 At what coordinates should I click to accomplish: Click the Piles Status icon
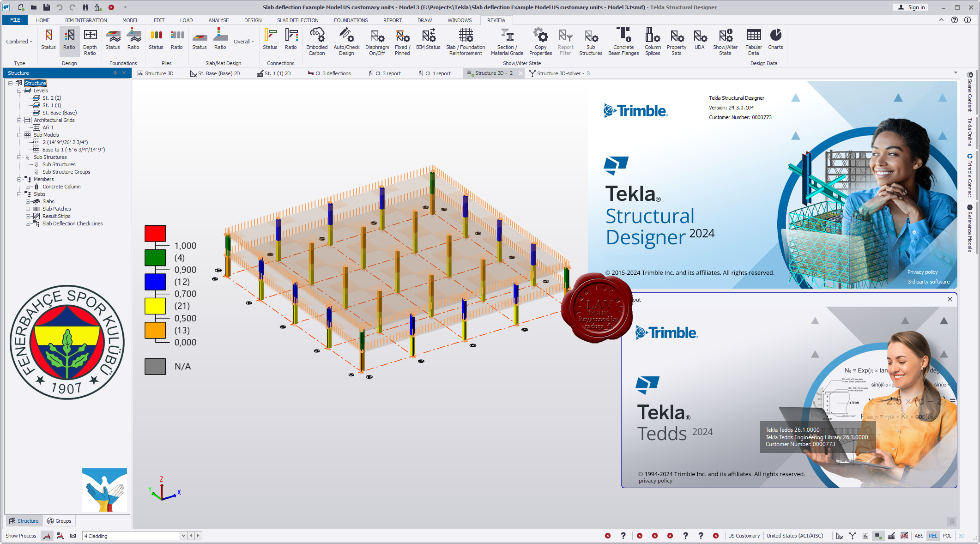(156, 39)
